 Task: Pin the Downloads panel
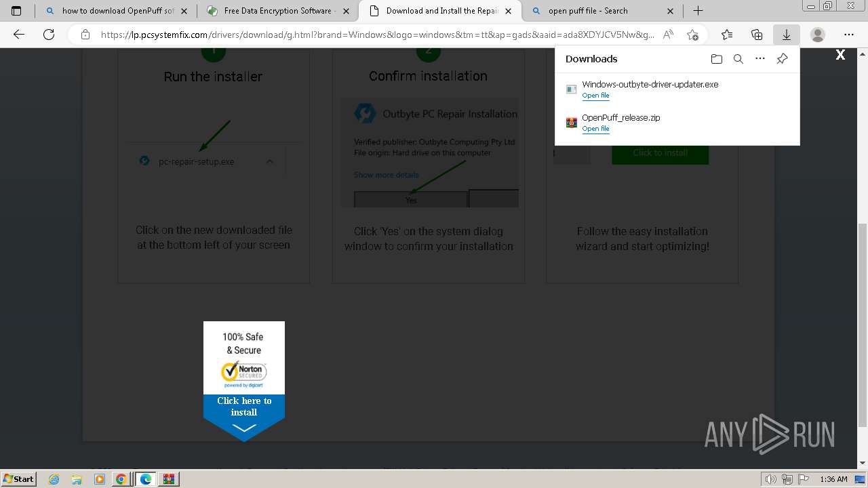coord(782,59)
